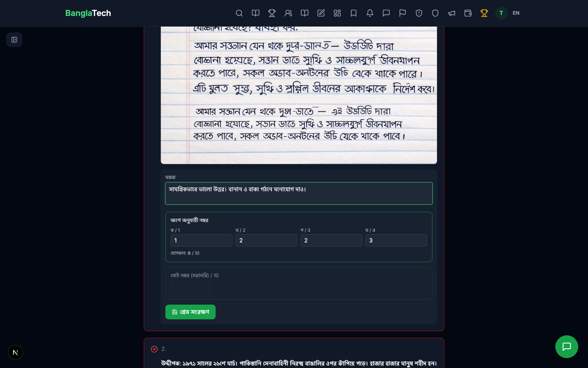Focus the মোট নম্বর total marks field
Viewport: 588px width, 368px height.
190,287
